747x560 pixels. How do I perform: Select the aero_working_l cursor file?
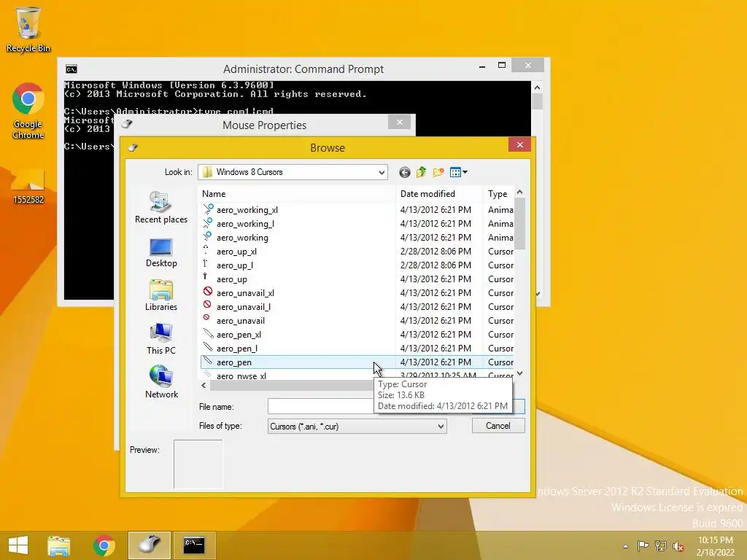245,224
